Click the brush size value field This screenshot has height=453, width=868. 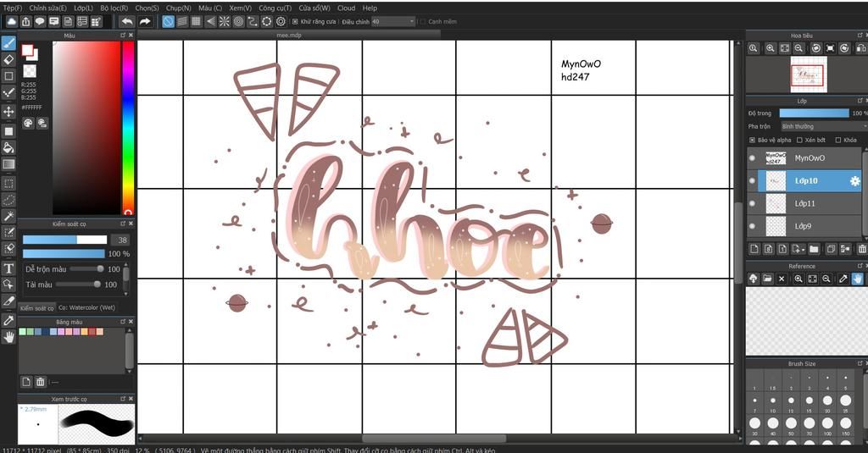click(121, 240)
